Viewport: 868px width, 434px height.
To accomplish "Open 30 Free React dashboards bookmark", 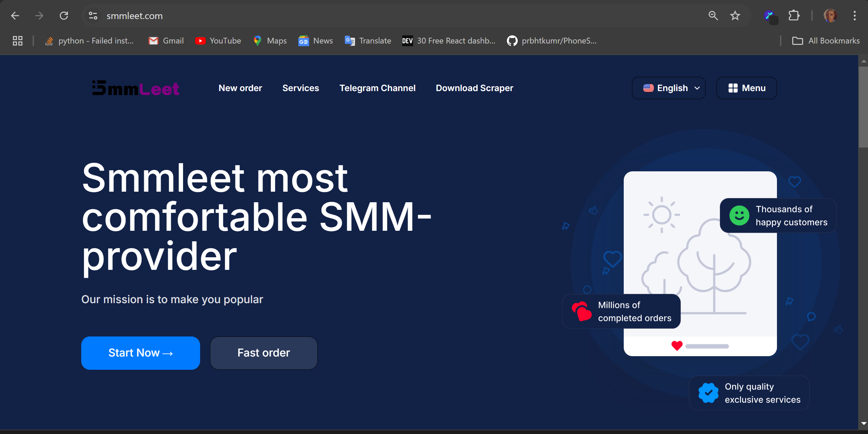I will click(x=449, y=41).
